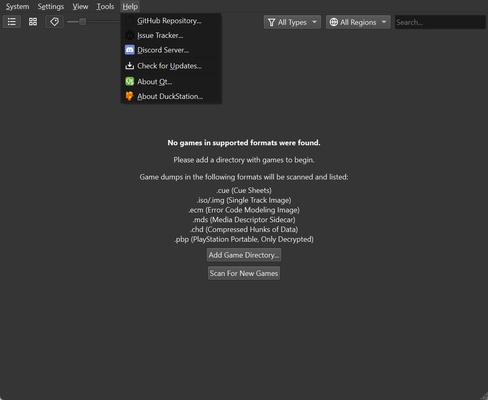Open the Settings menu
This screenshot has width=488, height=400.
pos(51,6)
